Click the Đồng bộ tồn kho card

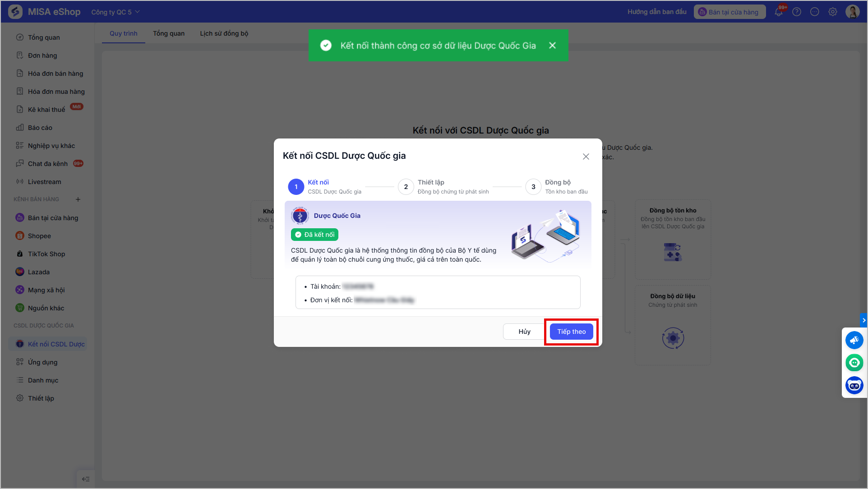click(x=673, y=240)
